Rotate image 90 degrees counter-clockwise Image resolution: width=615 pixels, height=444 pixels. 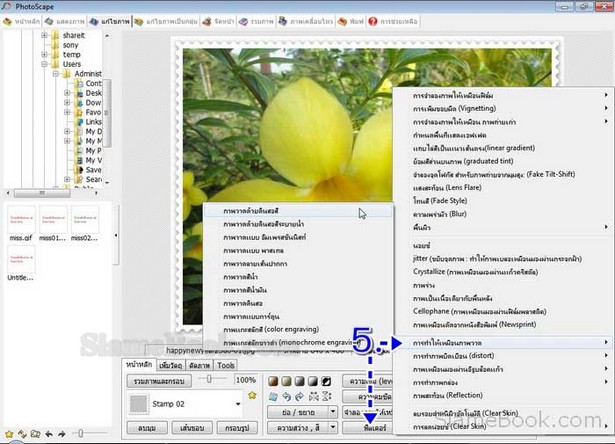click(287, 397)
